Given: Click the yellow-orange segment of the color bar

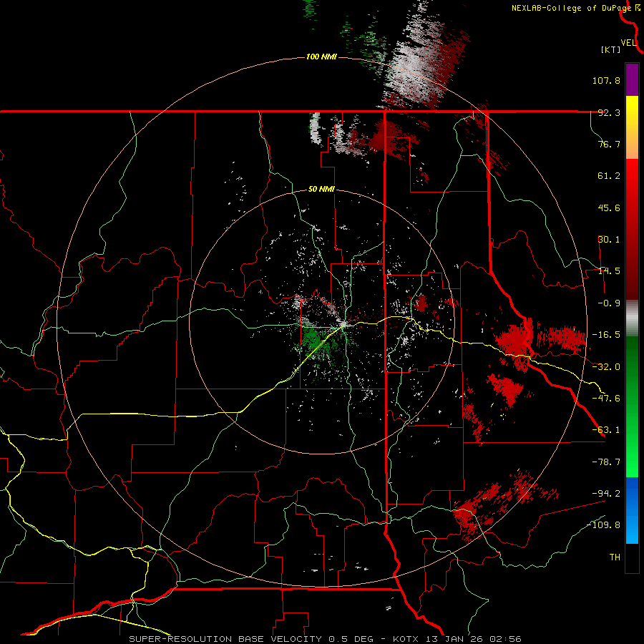Looking at the screenshot, I should click(632, 127).
